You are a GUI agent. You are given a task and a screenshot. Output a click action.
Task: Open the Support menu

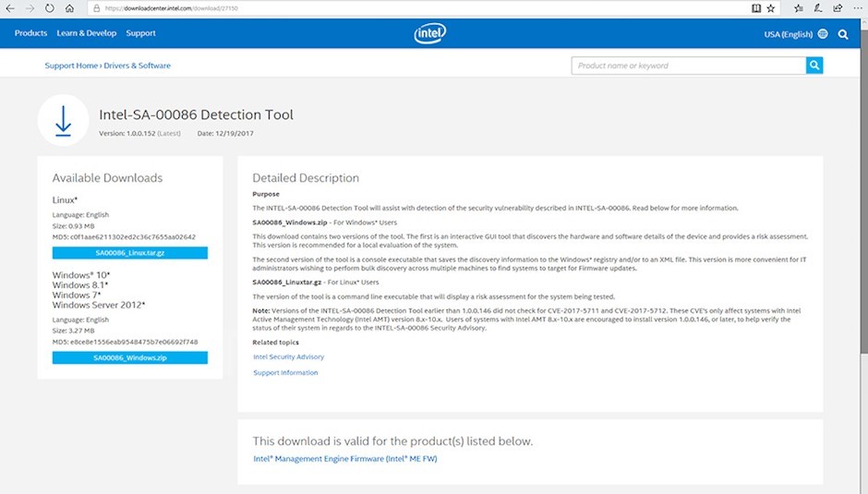[x=140, y=33]
